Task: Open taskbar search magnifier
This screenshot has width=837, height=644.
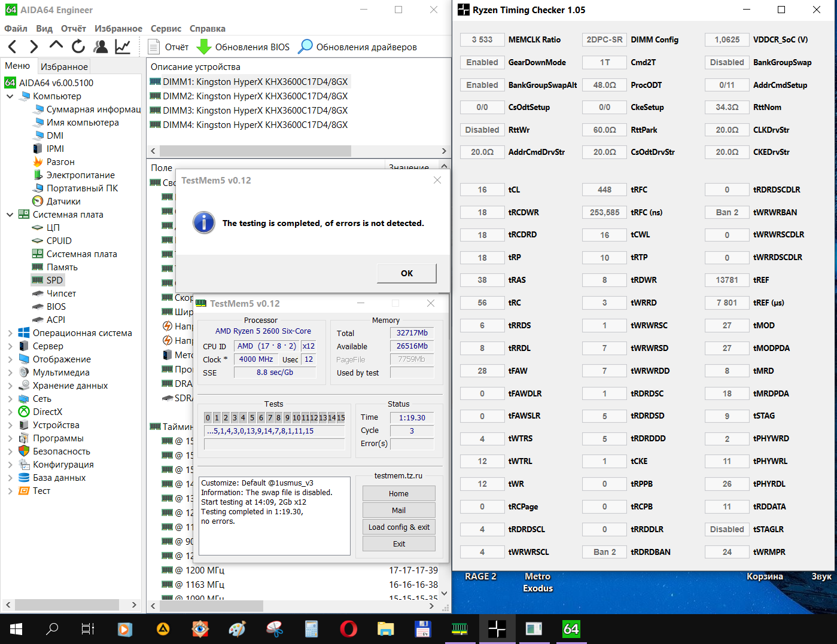Action: pyautogui.click(x=52, y=629)
